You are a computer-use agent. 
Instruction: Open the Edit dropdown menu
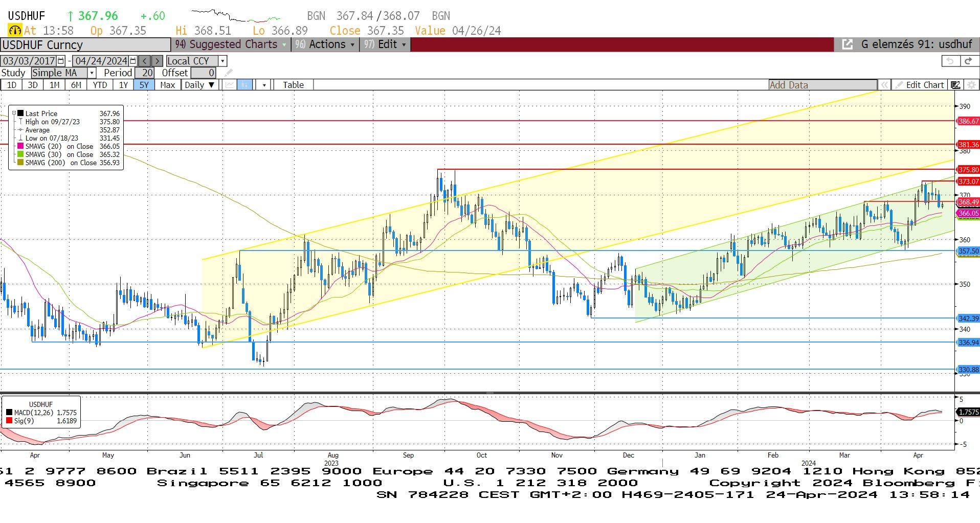385,44
